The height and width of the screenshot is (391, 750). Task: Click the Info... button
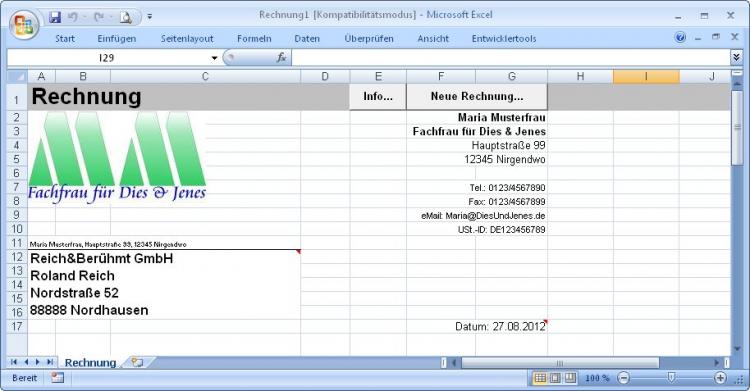pos(378,96)
